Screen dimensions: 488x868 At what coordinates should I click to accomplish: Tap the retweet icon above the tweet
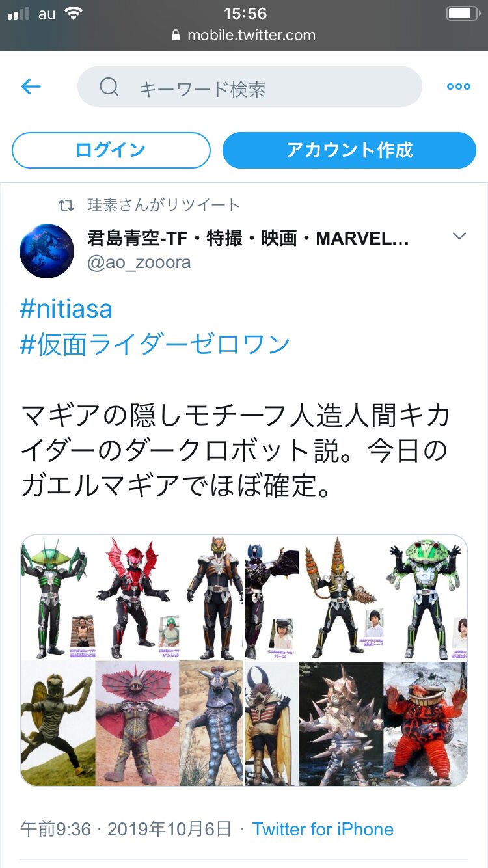point(66,206)
